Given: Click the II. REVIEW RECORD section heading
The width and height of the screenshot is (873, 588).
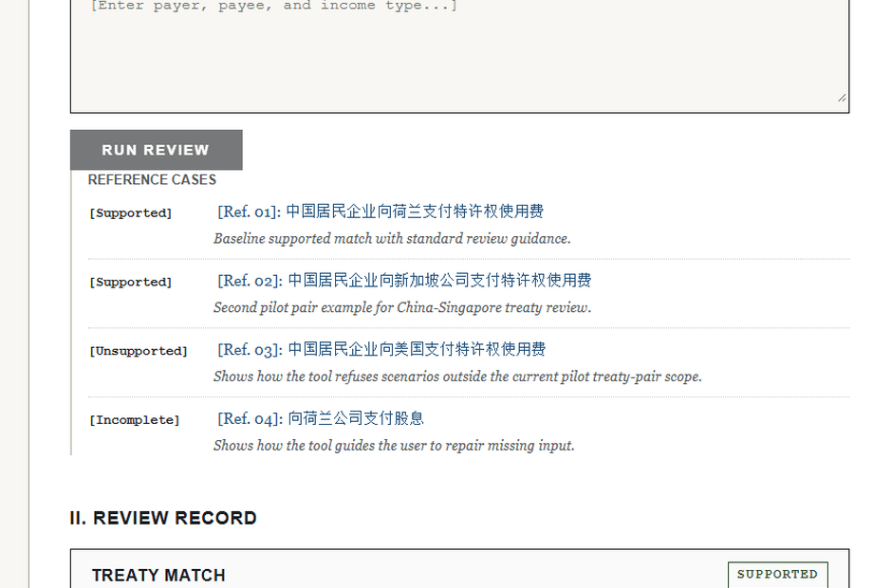Looking at the screenshot, I should 163,518.
